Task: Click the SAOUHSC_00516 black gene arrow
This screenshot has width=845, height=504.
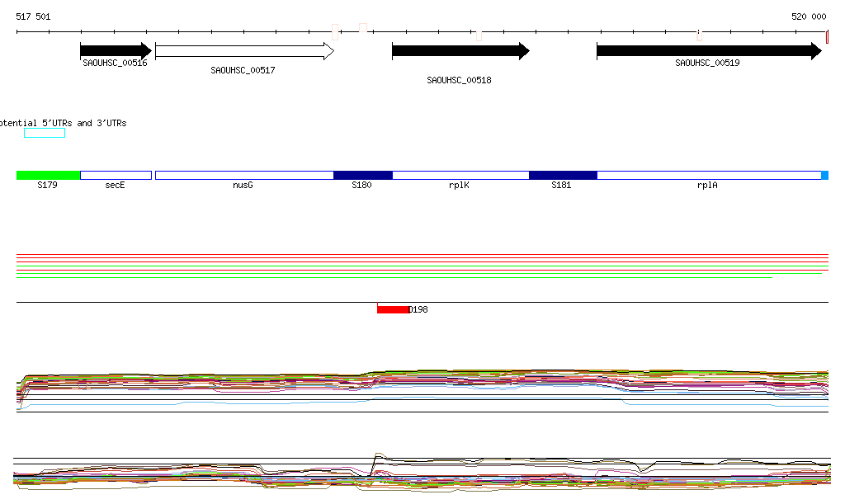Action: (x=116, y=51)
